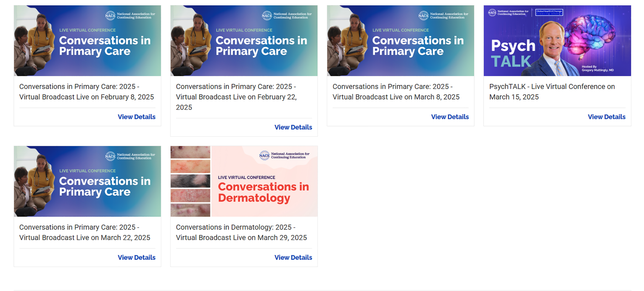The image size is (644, 291).
Task: Click the title text for the February 8 broadcast
Action: point(87,92)
